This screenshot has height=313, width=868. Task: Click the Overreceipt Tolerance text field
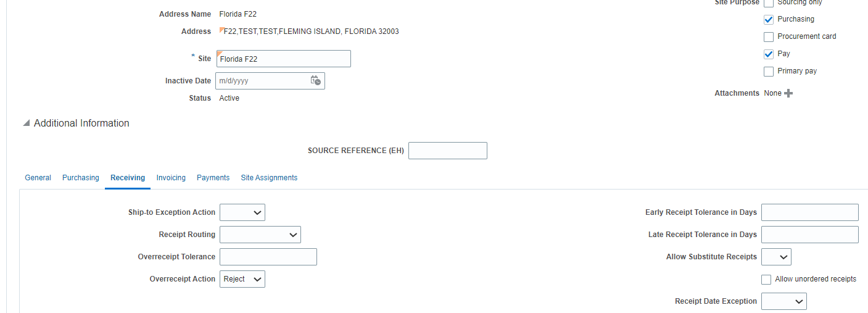tap(268, 257)
